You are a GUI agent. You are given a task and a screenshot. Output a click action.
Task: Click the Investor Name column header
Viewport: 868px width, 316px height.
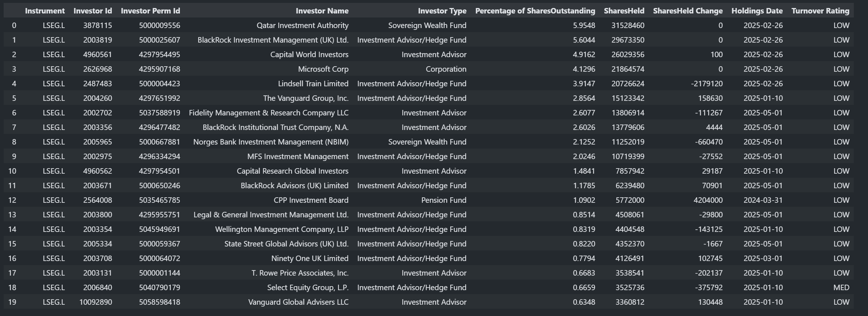(322, 11)
